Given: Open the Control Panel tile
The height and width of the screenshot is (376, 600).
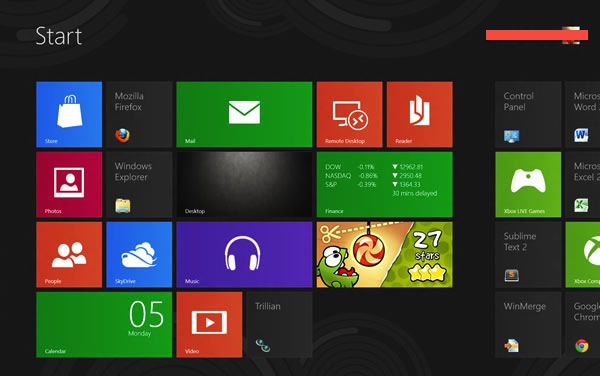Looking at the screenshot, I should pyautogui.click(x=528, y=114).
